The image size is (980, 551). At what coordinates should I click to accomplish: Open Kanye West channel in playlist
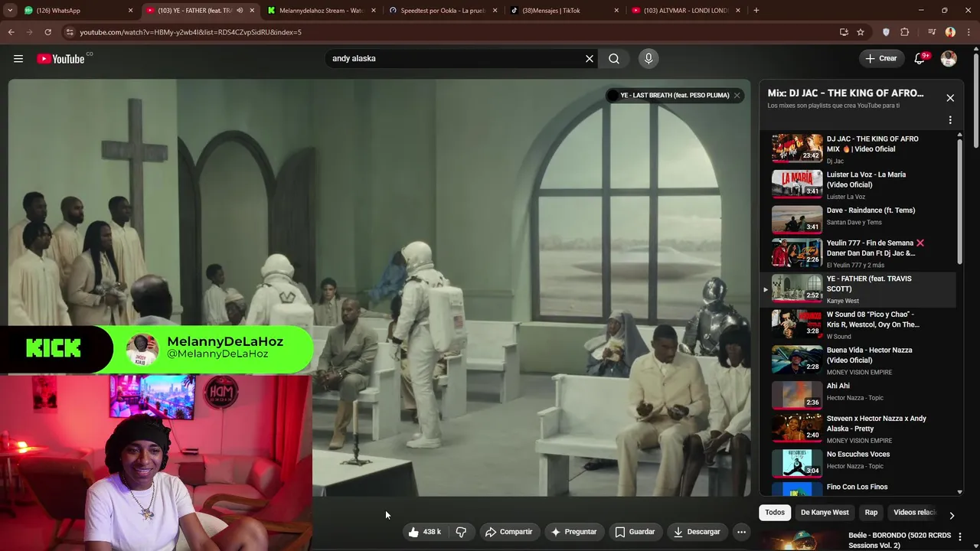842,301
